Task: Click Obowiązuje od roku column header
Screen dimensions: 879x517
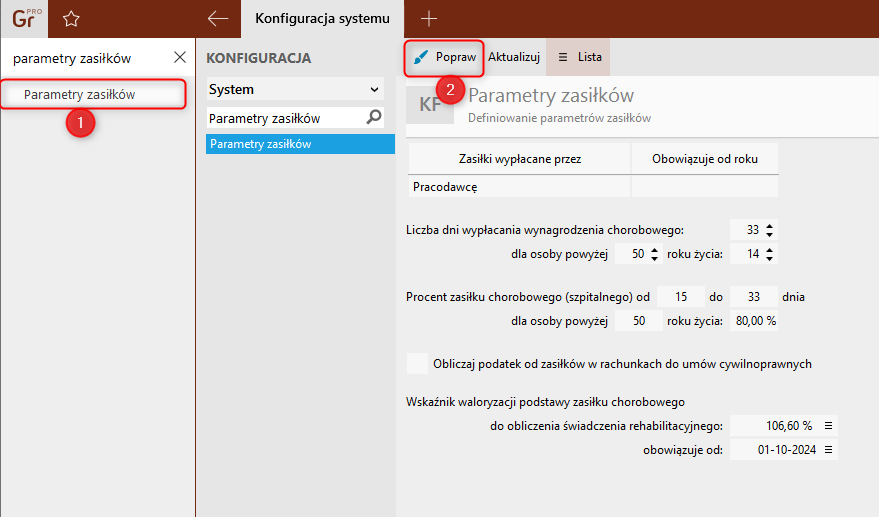Action: (x=705, y=159)
